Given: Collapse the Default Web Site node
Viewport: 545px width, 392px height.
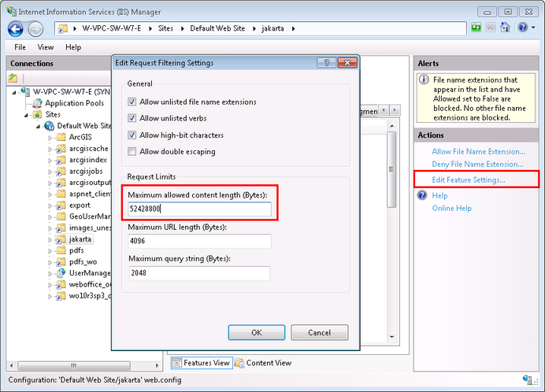Looking at the screenshot, I should tap(39, 127).
